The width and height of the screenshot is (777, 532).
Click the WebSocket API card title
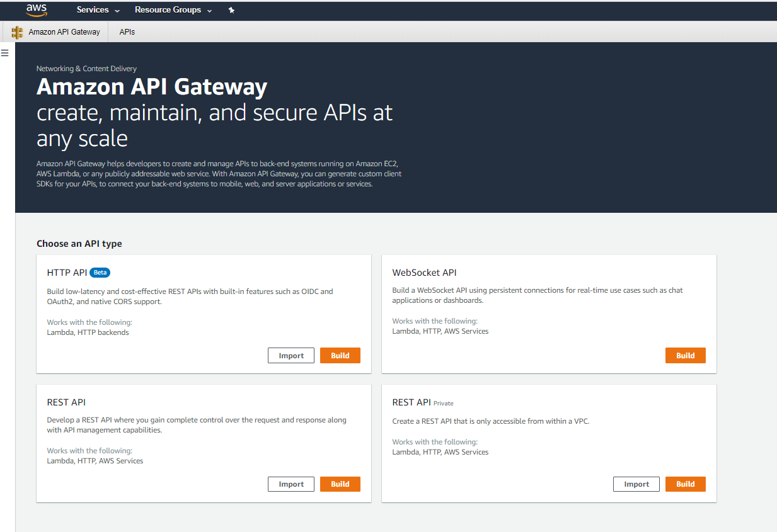point(424,273)
